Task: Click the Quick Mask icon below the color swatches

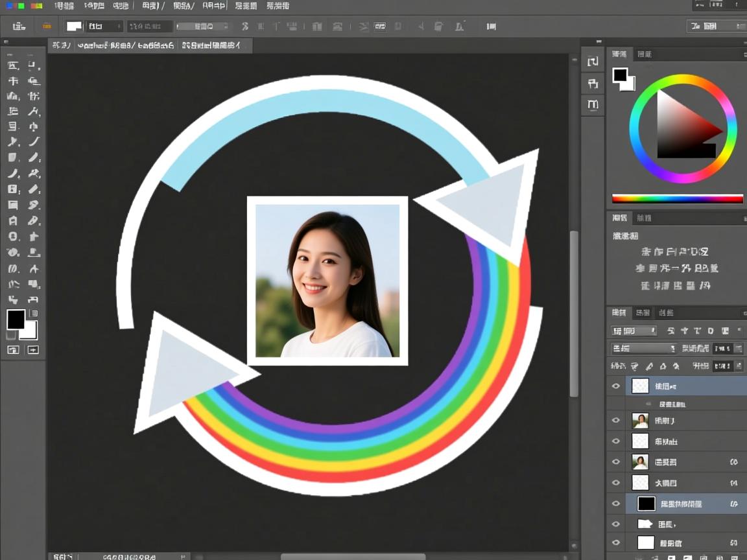Action: click(x=13, y=350)
